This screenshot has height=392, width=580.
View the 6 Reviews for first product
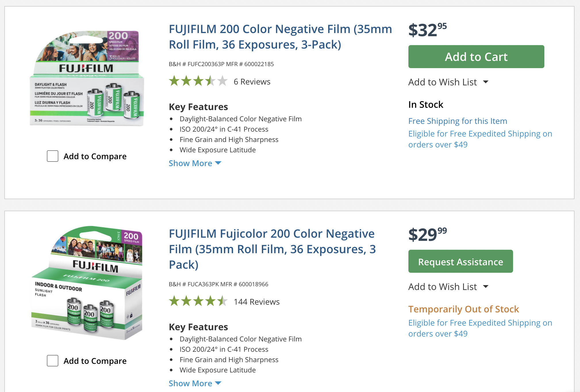point(252,82)
